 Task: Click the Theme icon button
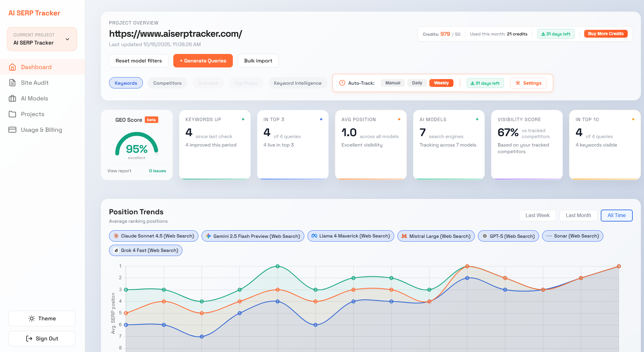(x=31, y=318)
